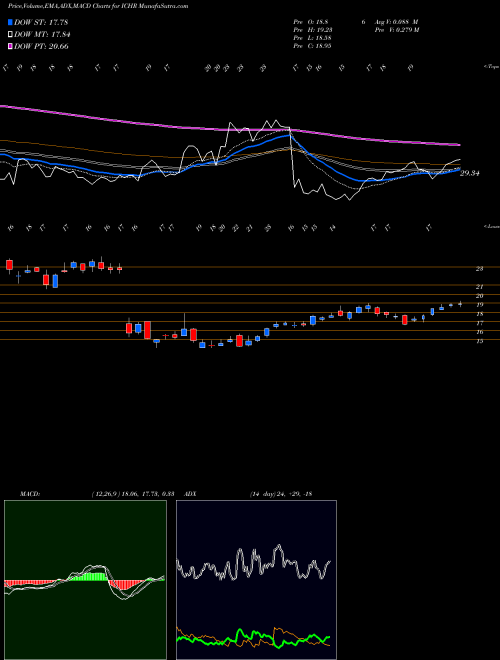The height and width of the screenshot is (660, 500).
Task: Click the tall red candlestick at chart's far left
Action: [x=9, y=265]
